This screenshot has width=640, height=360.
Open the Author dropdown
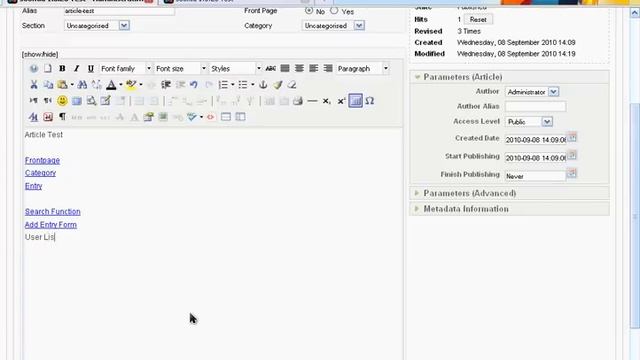[x=532, y=92]
